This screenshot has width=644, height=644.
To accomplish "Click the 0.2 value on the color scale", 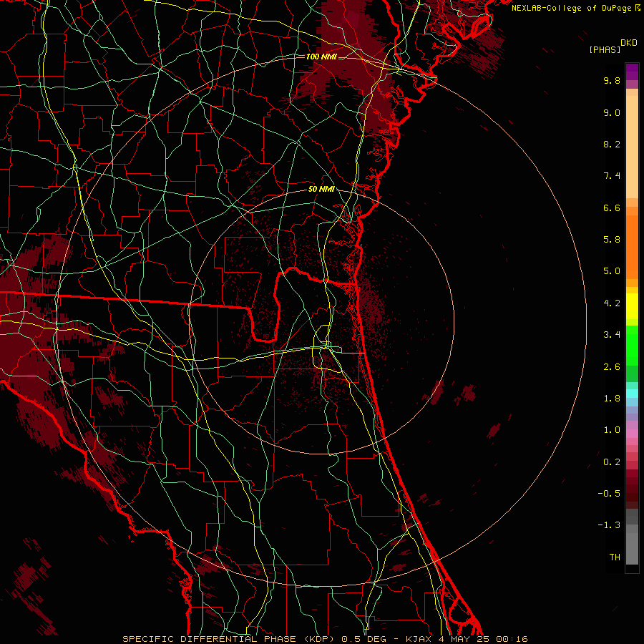I will tap(612, 462).
